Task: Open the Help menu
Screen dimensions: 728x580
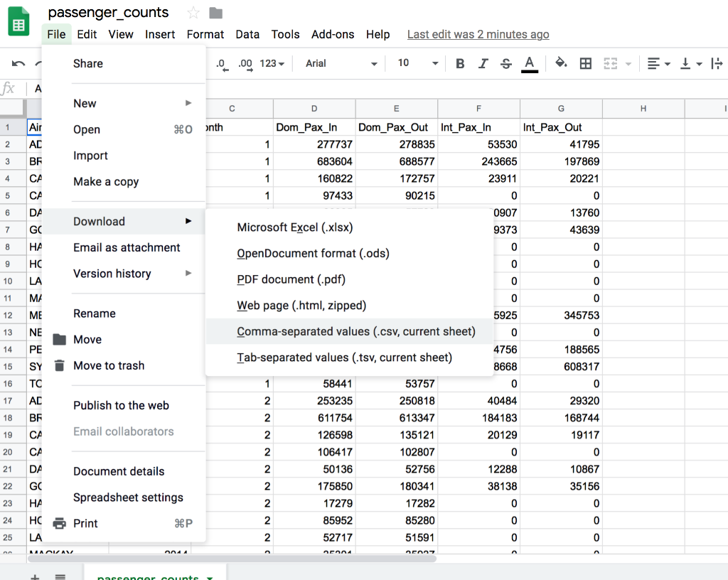Action: click(x=378, y=34)
